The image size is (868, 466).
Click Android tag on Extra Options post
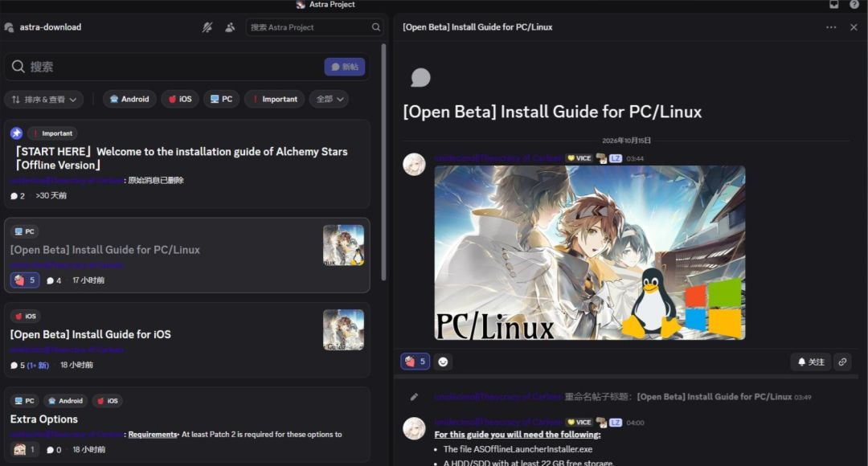(x=65, y=401)
